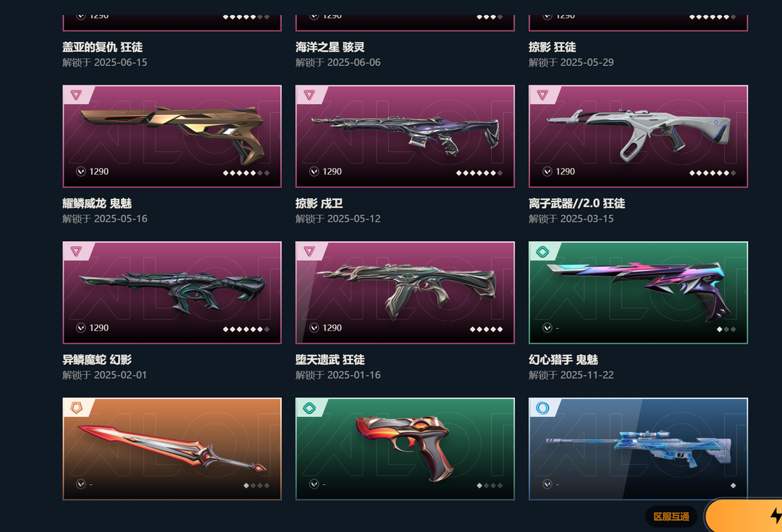The height and width of the screenshot is (532, 782).
Task: Select the 异鳞魔蛇 幻影 skin image
Action: (x=172, y=292)
